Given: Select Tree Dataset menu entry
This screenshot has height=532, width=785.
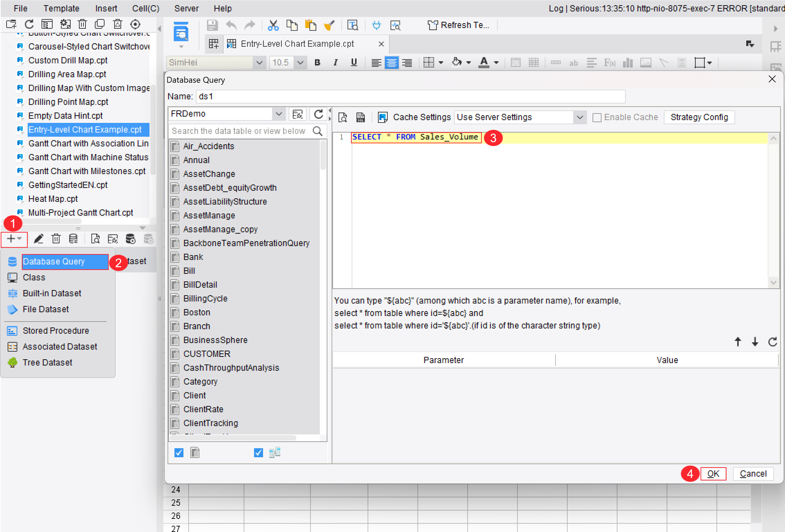Looking at the screenshot, I should [47, 362].
